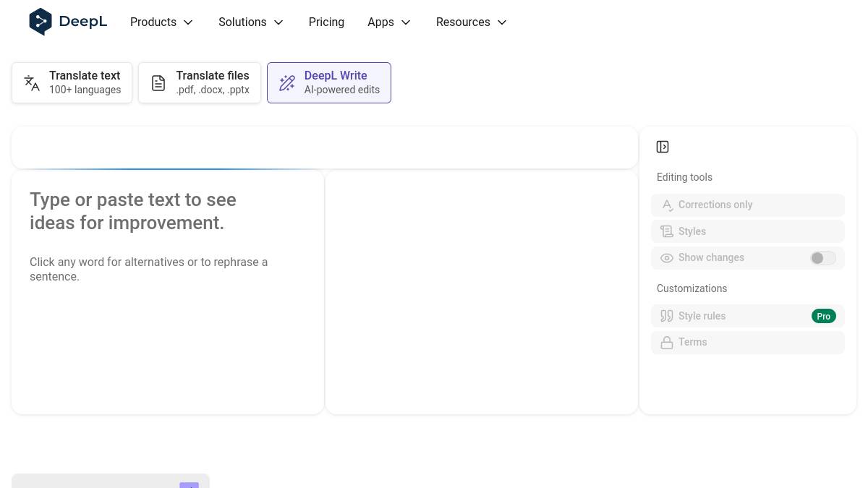
Task: Switch to the Translate files tab
Action: pos(200,83)
